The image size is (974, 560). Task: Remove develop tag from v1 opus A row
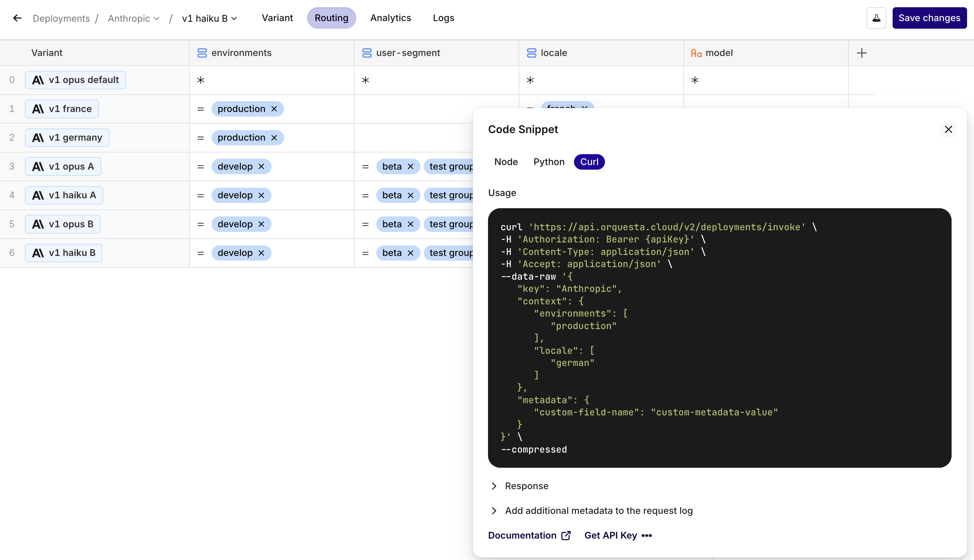tap(261, 167)
